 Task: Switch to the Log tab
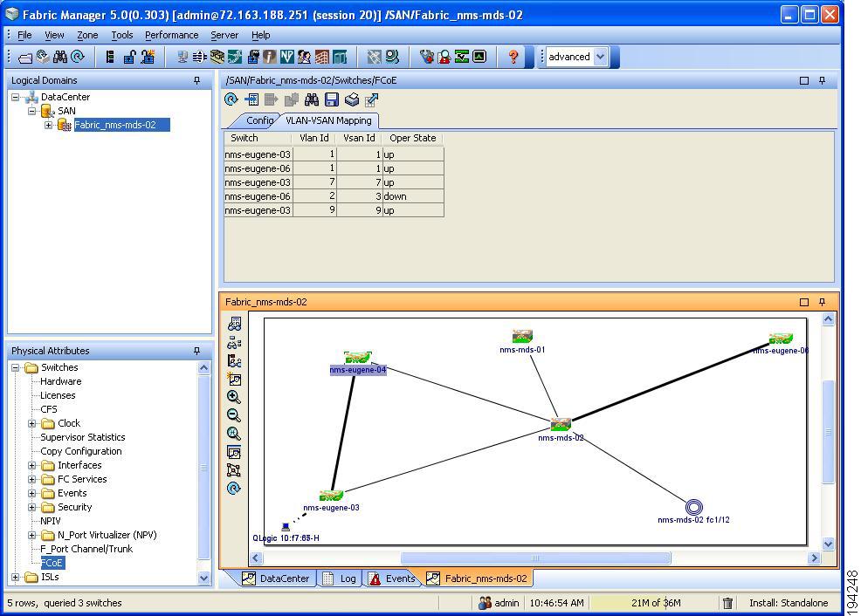(x=340, y=578)
